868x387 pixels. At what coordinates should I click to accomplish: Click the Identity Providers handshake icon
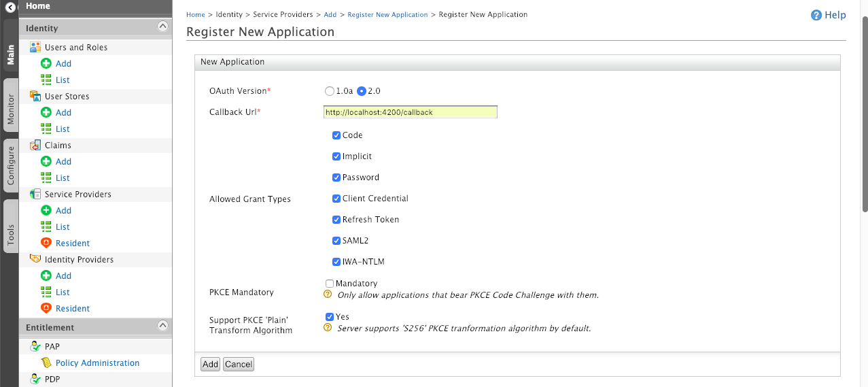pyautogui.click(x=35, y=260)
